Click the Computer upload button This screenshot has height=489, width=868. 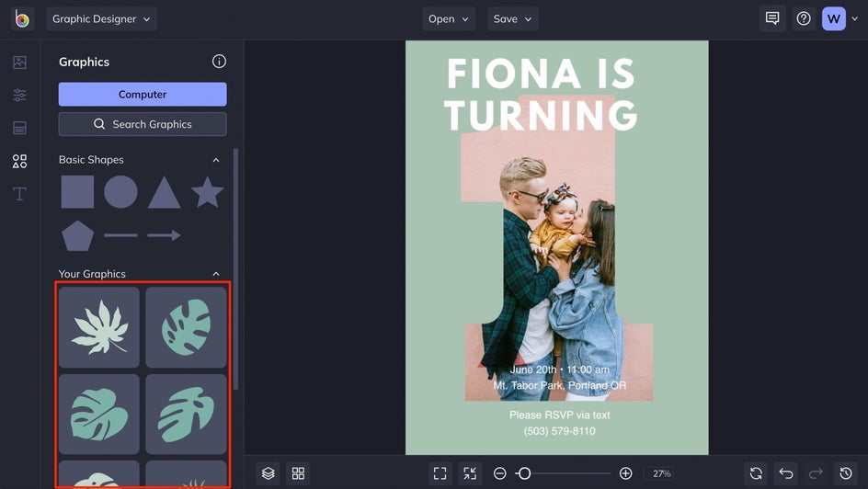[x=143, y=94]
